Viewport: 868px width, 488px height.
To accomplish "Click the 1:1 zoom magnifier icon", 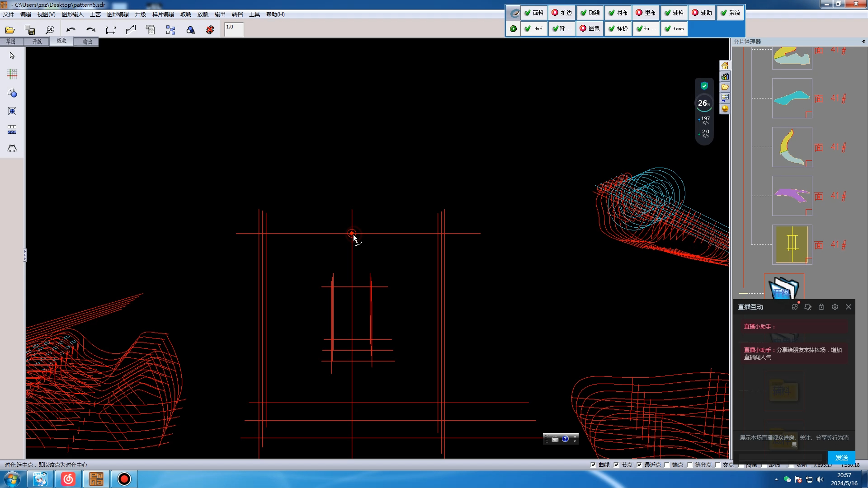I will [x=50, y=30].
